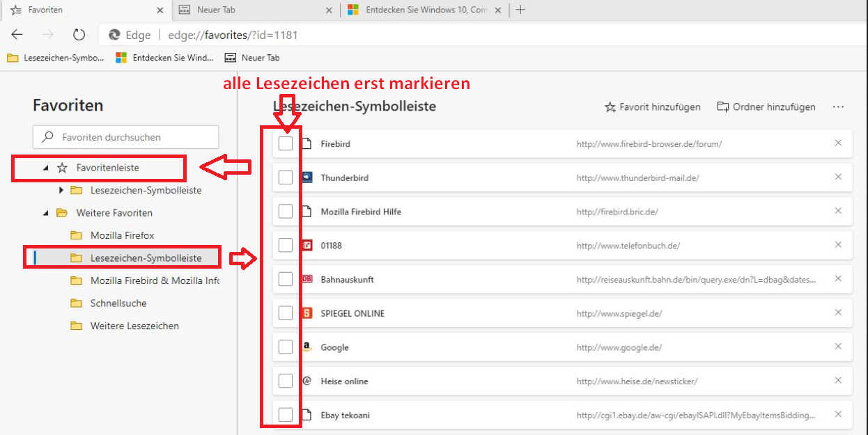Click the firebird.bric.de URL text

[617, 212]
